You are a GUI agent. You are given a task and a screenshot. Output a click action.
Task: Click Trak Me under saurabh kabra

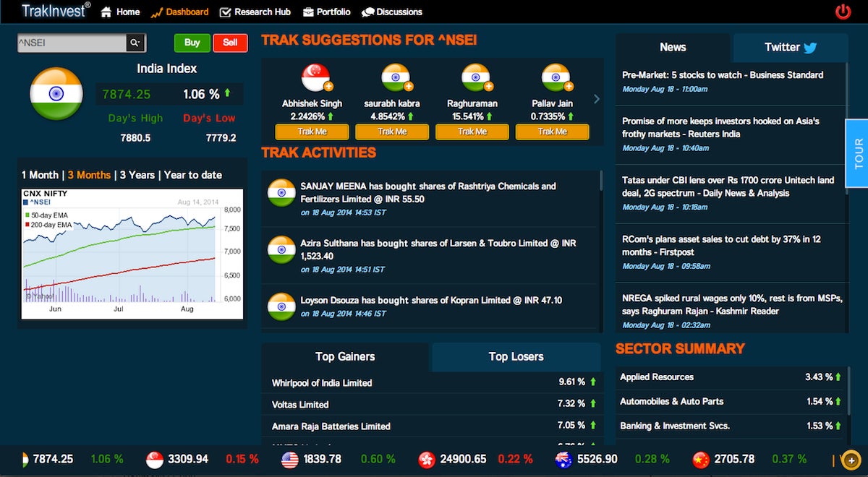pyautogui.click(x=392, y=132)
